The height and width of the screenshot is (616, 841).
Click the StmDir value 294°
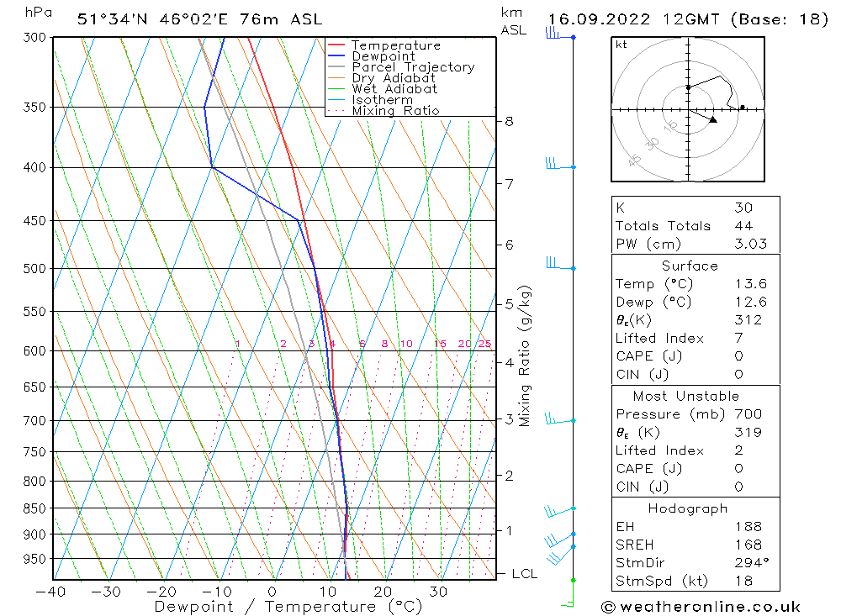(752, 562)
